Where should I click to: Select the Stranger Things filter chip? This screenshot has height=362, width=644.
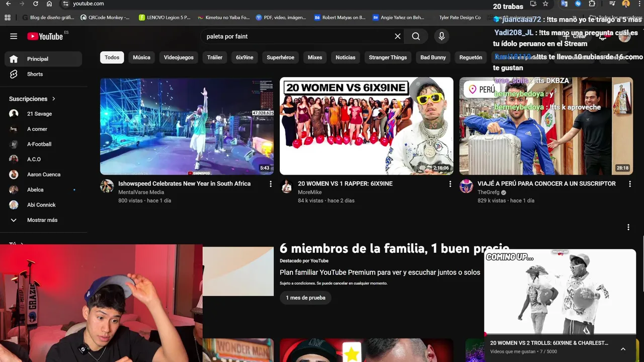[x=388, y=57]
